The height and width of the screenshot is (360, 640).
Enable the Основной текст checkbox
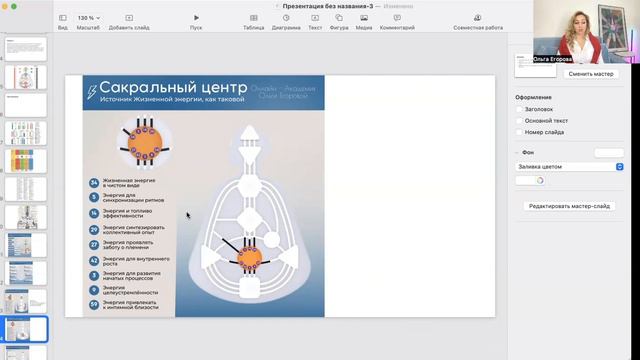coord(519,121)
